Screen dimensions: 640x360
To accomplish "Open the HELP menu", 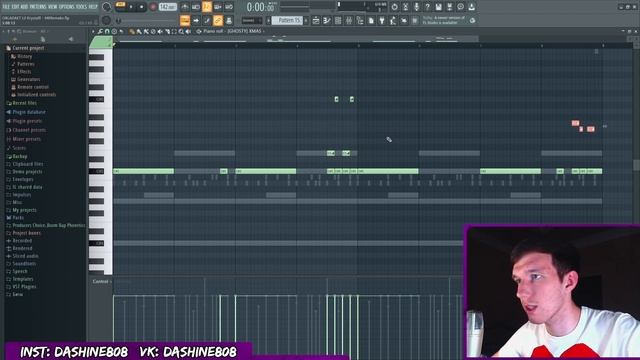I will click(93, 7).
